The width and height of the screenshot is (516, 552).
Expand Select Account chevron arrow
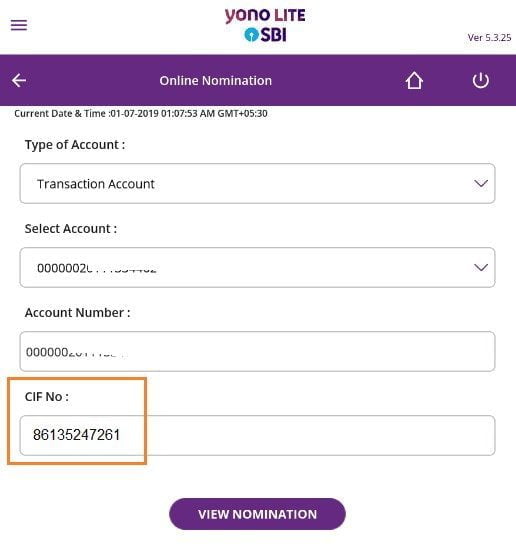pos(481,268)
